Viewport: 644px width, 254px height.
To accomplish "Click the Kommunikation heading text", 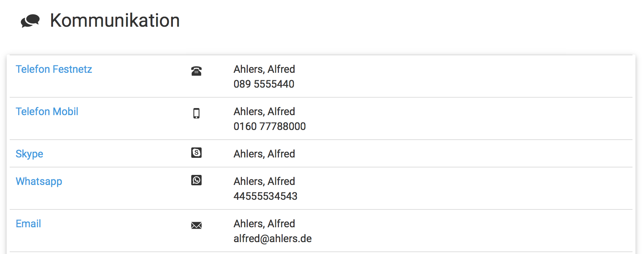I will (115, 20).
